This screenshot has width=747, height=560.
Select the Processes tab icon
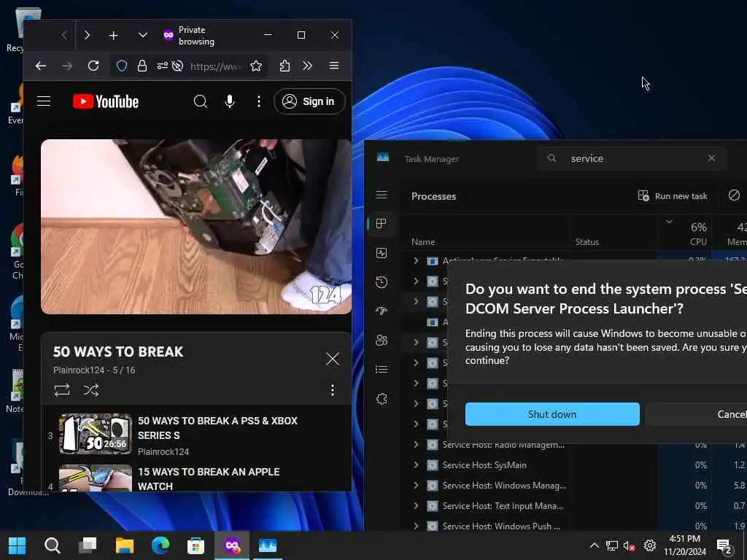(x=382, y=224)
